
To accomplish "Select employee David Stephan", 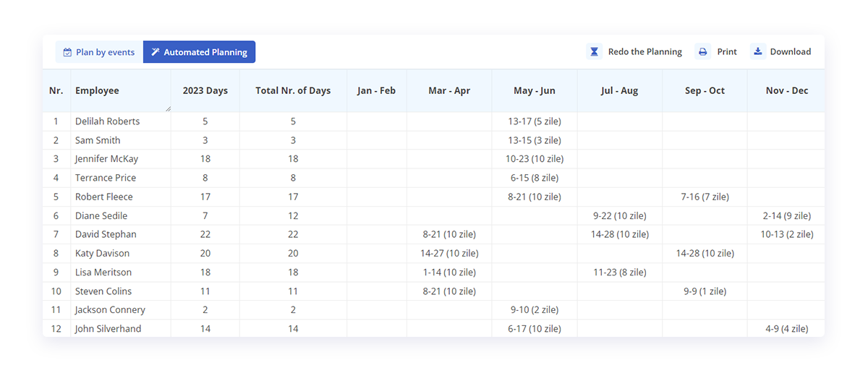I will pyautogui.click(x=106, y=234).
